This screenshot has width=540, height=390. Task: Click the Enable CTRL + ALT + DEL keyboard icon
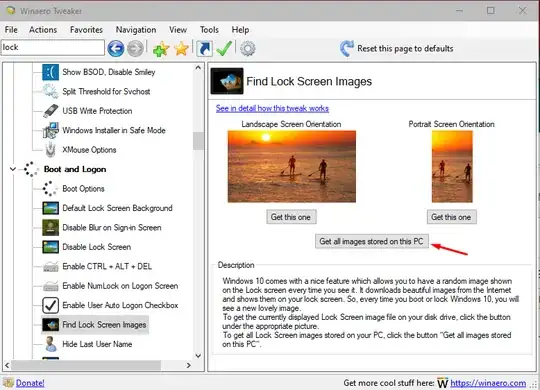tap(51, 267)
